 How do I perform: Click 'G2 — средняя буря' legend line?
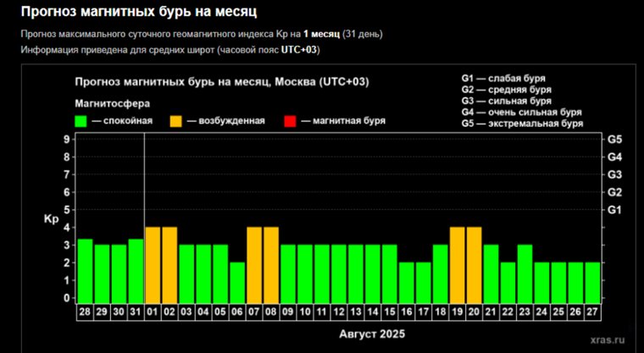(x=507, y=90)
